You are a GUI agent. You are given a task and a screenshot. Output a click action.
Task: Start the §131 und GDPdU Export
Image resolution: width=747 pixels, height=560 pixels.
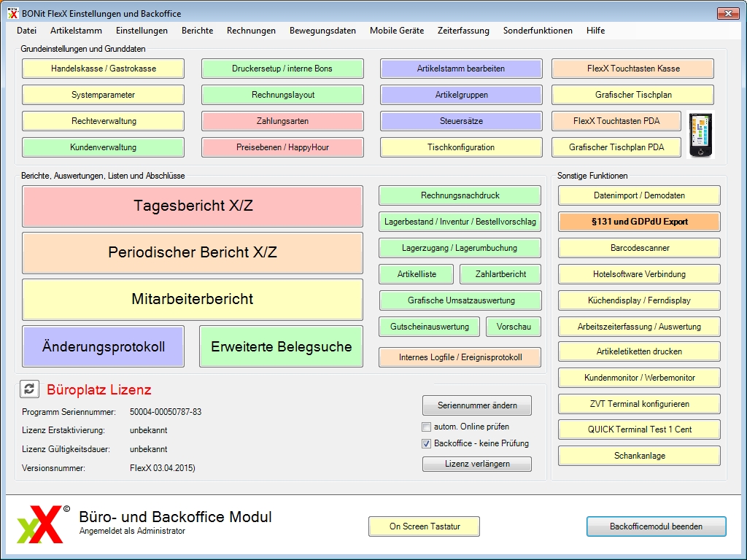pyautogui.click(x=639, y=222)
